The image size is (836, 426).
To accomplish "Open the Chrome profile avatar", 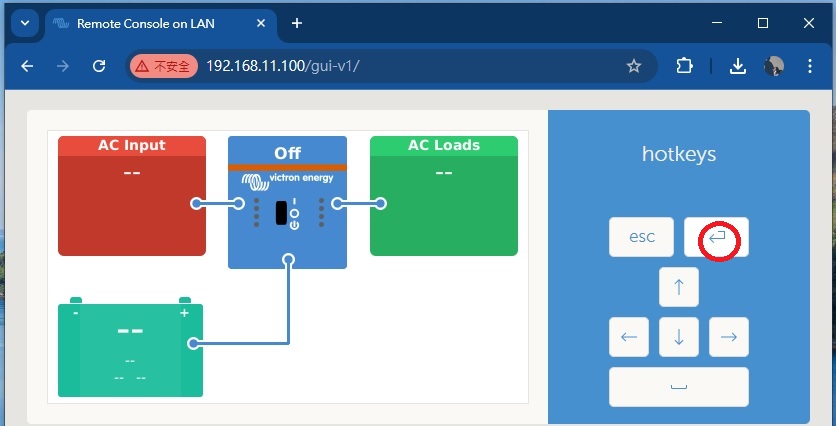I will point(774,66).
